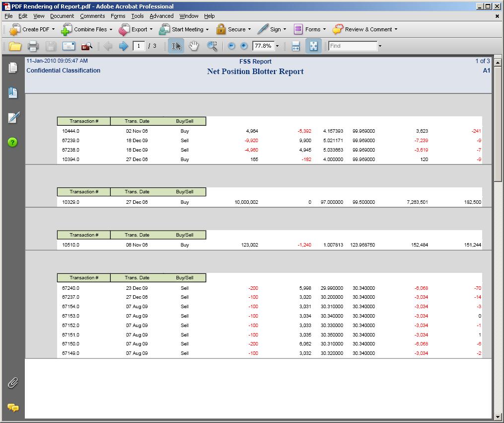
Task: Click the Print icon in toolbar
Action: 33,46
